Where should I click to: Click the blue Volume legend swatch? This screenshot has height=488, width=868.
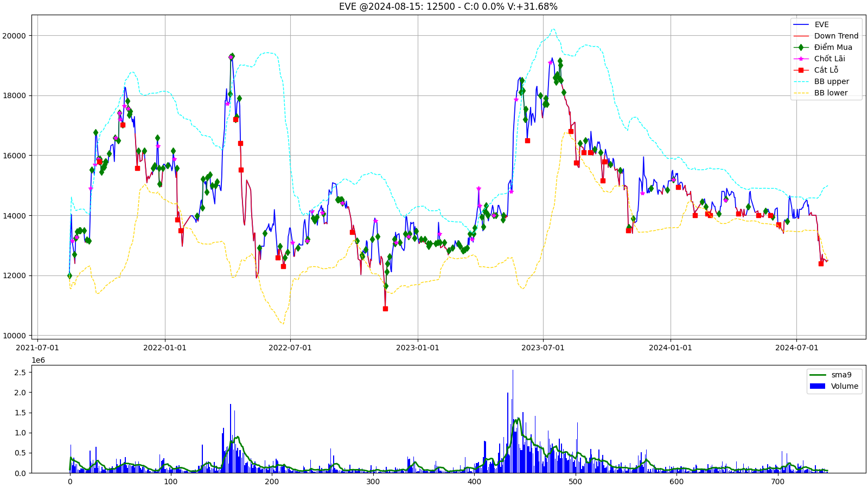pyautogui.click(x=817, y=386)
